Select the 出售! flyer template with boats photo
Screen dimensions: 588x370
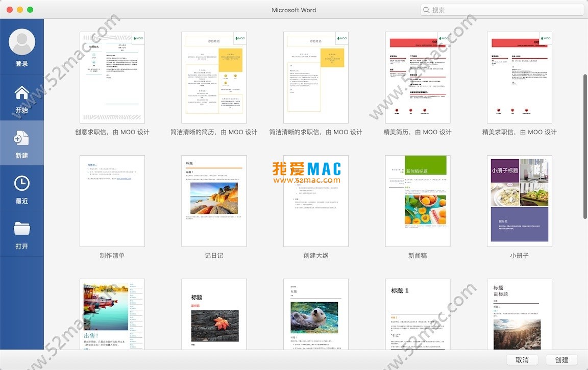[112, 314]
